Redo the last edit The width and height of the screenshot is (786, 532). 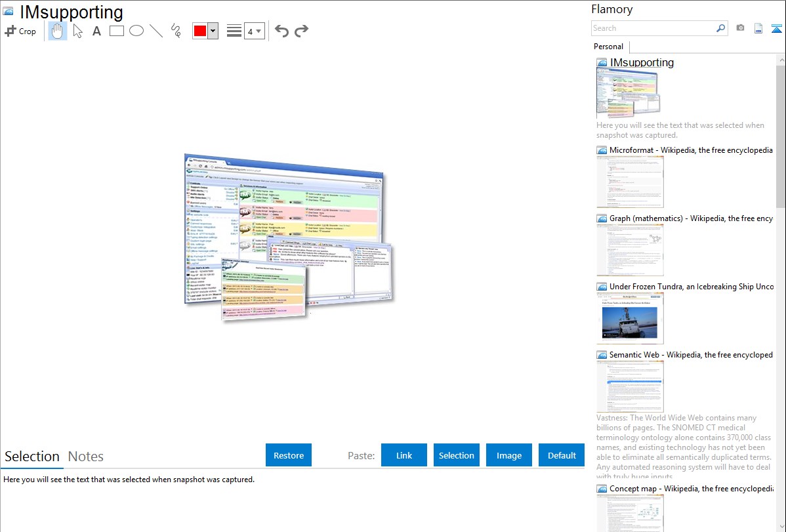click(301, 31)
